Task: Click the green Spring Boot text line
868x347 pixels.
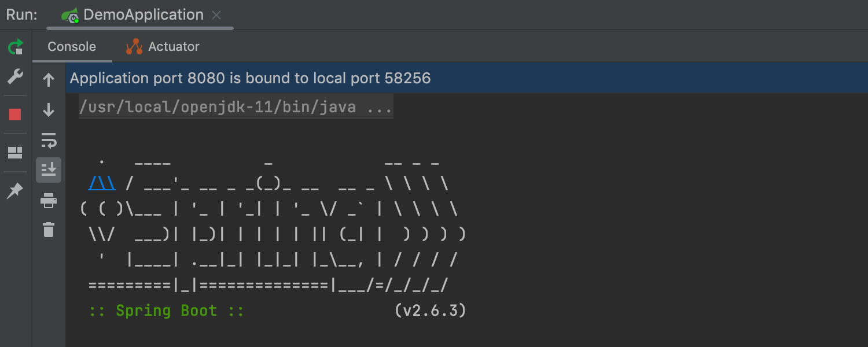Action: pyautogui.click(x=166, y=311)
